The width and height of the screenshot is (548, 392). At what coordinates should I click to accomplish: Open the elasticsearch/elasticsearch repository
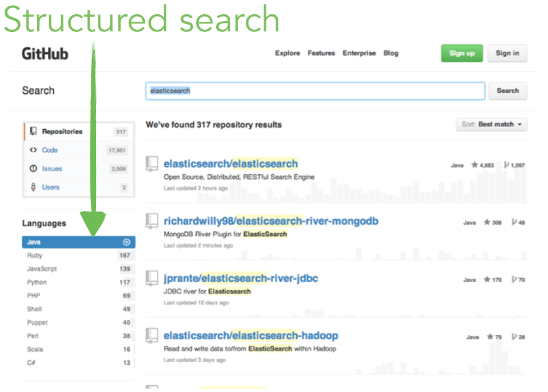pos(231,163)
